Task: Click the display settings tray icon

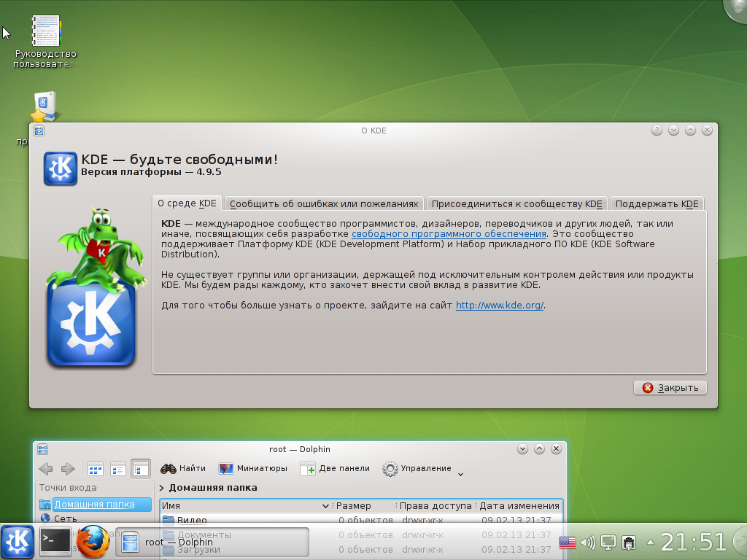Action: tap(608, 542)
